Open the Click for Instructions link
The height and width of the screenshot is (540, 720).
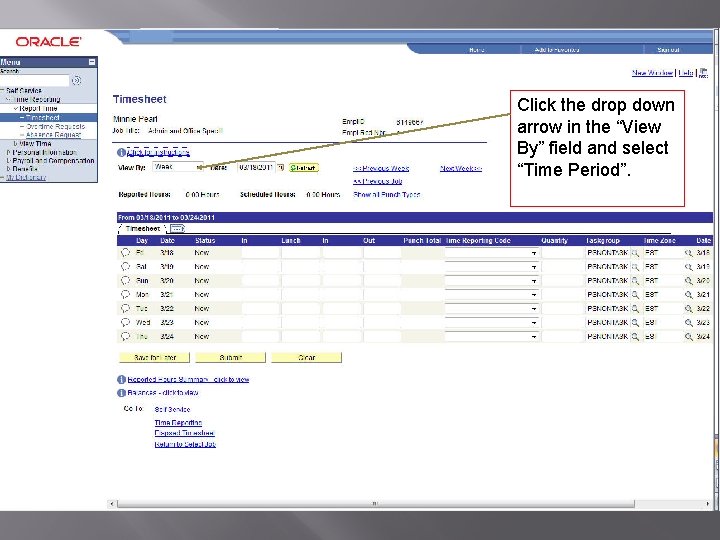158,152
